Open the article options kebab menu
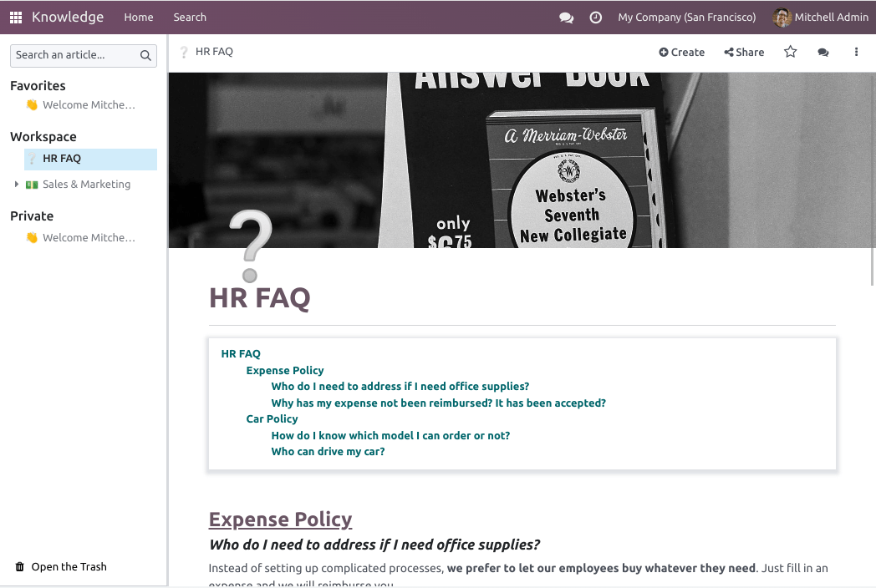 (x=856, y=52)
